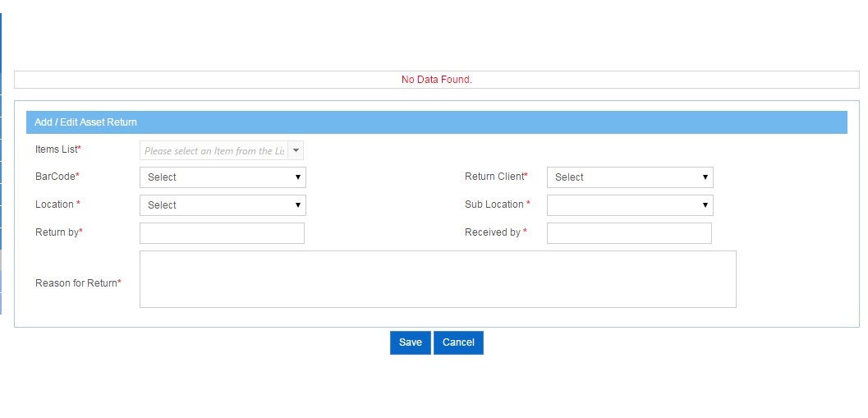Expand the empty Sub Location dropdown
This screenshot has width=868, height=418.
point(630,204)
